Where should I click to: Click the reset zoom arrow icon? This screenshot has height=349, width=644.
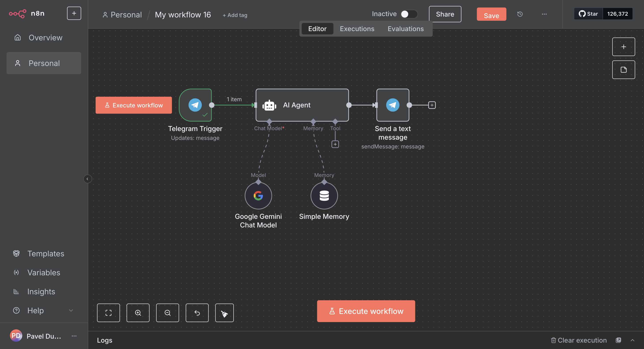point(197,313)
